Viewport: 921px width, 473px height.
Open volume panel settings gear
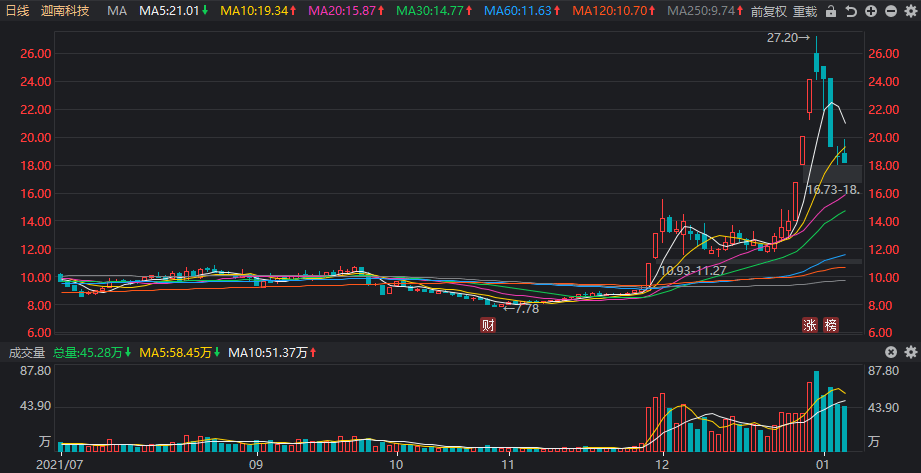click(x=911, y=353)
